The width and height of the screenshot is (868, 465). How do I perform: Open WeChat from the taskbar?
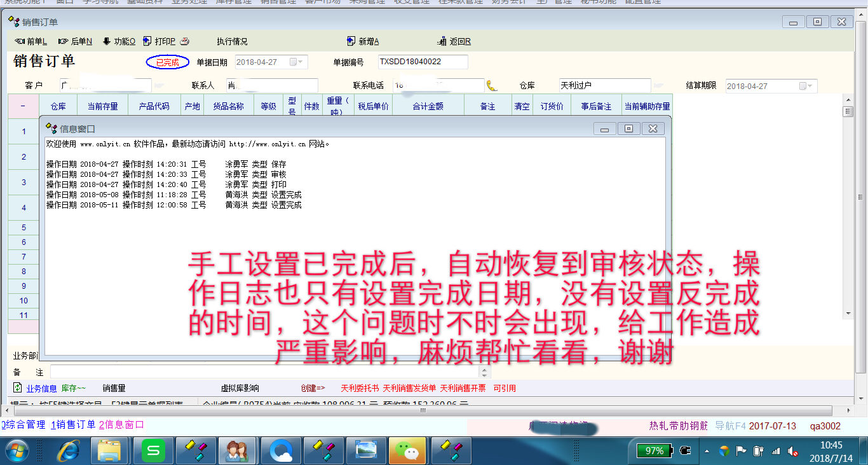407,451
